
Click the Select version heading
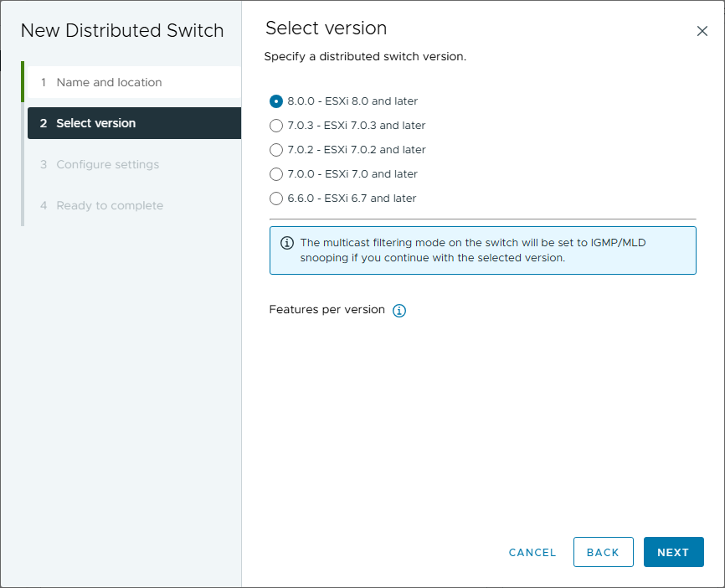[x=326, y=28]
